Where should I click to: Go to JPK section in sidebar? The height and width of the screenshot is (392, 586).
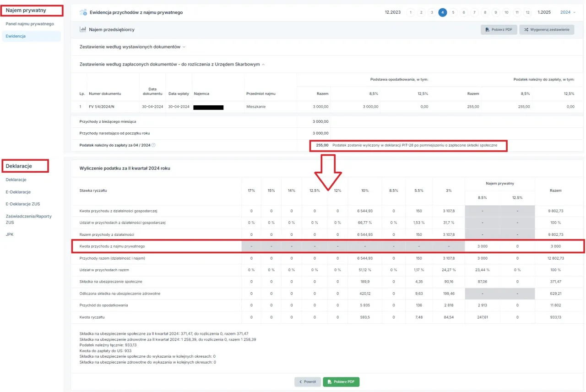(10, 234)
